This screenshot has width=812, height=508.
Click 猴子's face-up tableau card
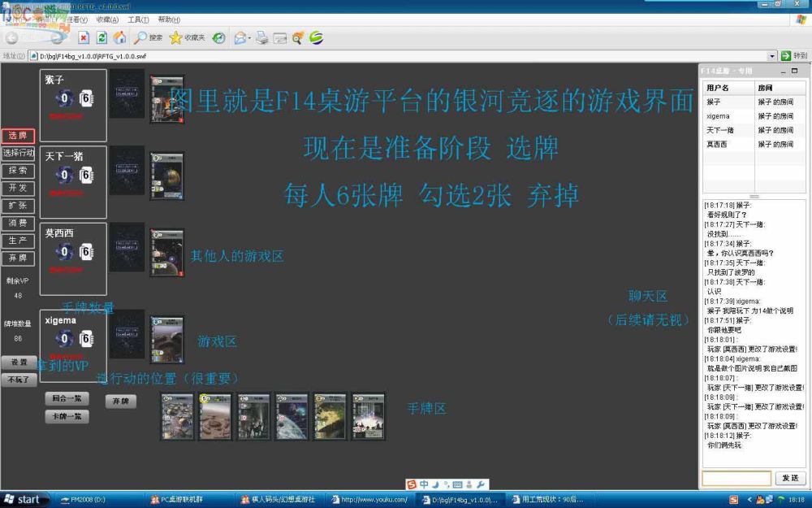tap(166, 99)
